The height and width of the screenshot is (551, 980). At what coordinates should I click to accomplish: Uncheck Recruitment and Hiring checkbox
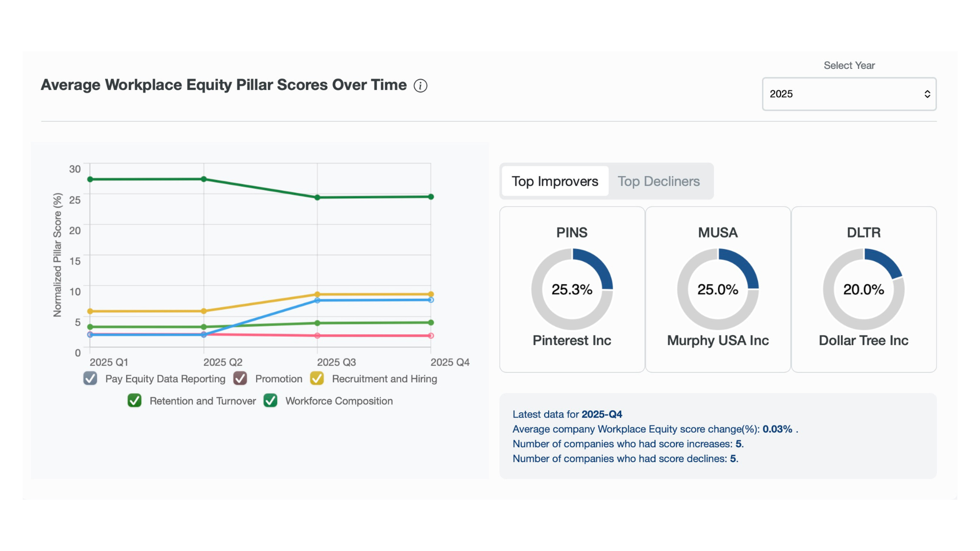(x=317, y=379)
